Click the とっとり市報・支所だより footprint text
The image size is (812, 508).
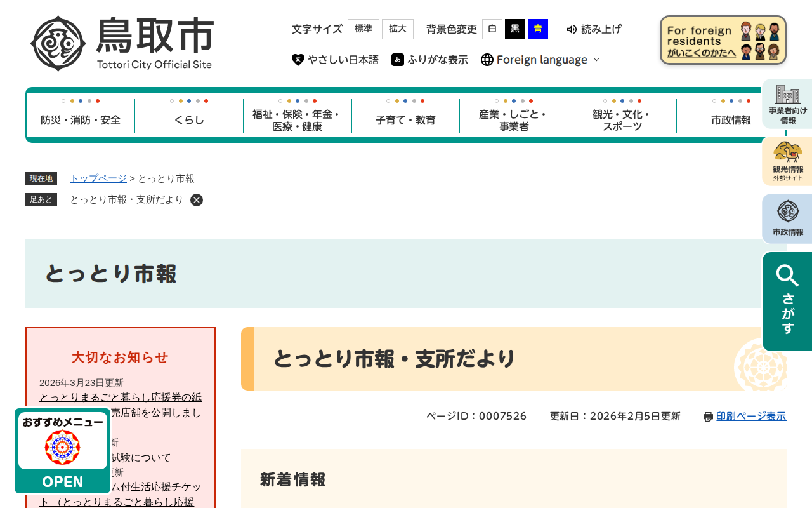pyautogui.click(x=126, y=199)
